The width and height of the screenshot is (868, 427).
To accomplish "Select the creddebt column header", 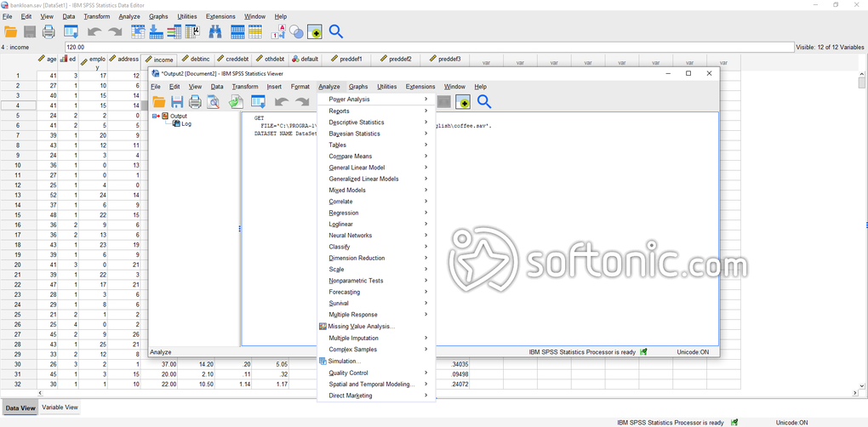I will [234, 59].
